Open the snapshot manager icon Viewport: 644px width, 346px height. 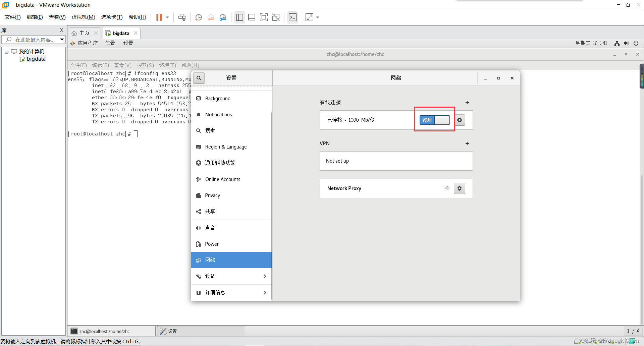point(223,17)
